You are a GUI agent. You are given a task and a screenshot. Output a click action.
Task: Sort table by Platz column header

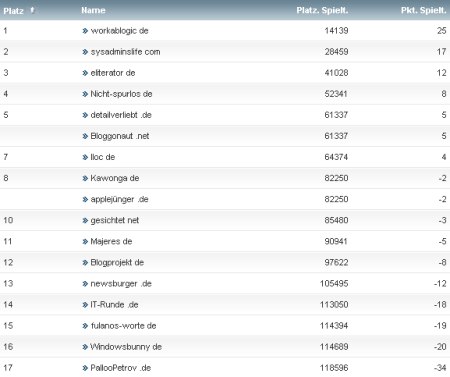click(x=13, y=11)
